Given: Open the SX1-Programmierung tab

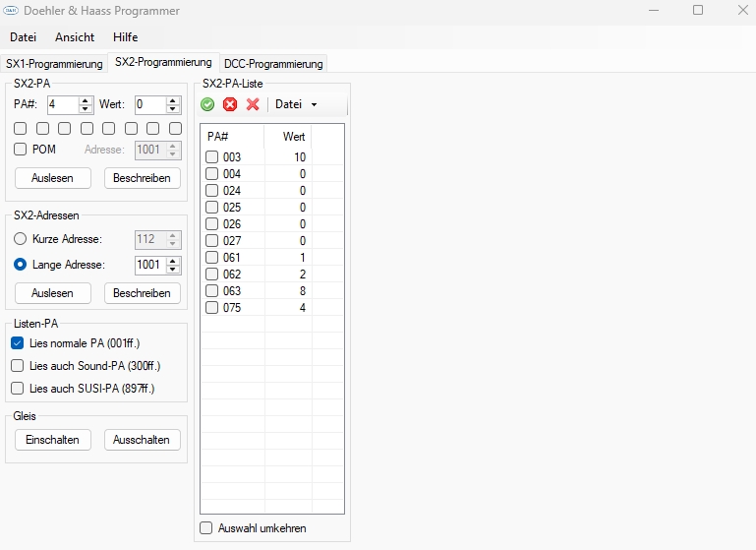Looking at the screenshot, I should click(54, 64).
